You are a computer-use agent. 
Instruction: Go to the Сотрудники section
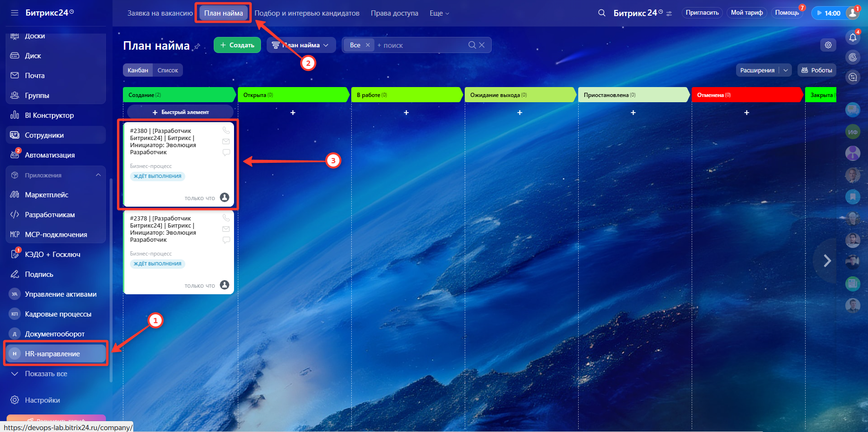pos(56,135)
